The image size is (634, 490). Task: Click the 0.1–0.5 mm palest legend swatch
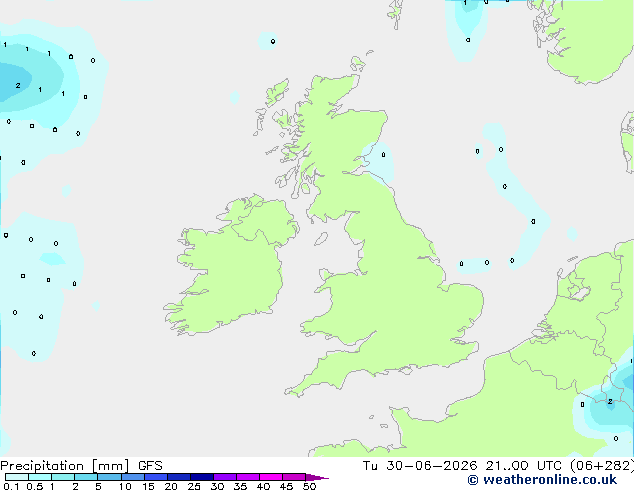click(17, 477)
